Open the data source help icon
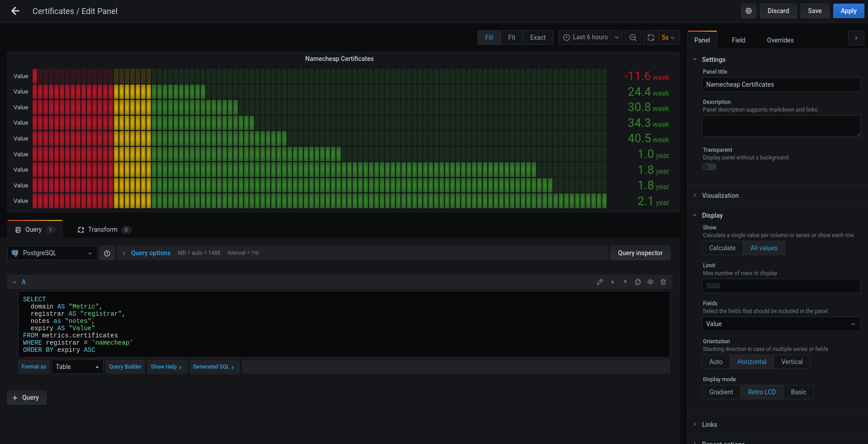Image resolution: width=868 pixels, height=444 pixels. [x=107, y=253]
